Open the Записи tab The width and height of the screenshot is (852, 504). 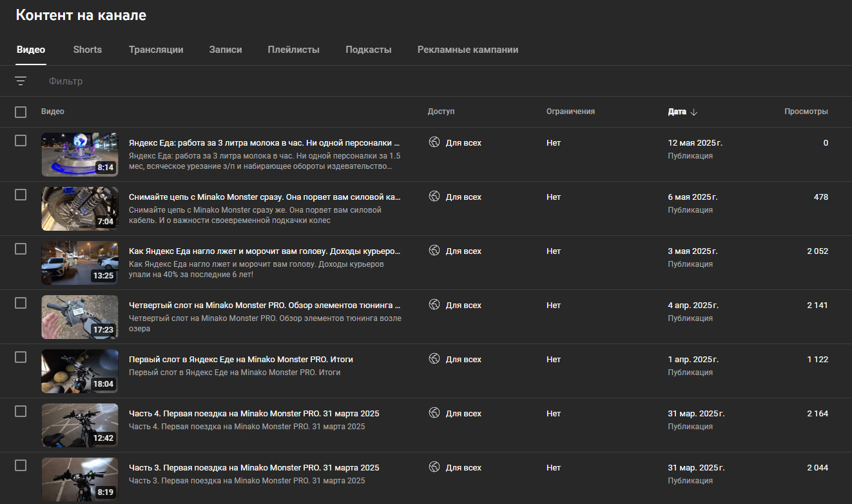pyautogui.click(x=226, y=50)
